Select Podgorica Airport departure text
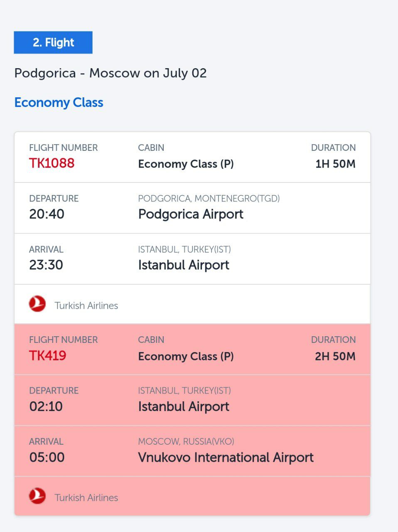398x532 pixels. [x=191, y=214]
